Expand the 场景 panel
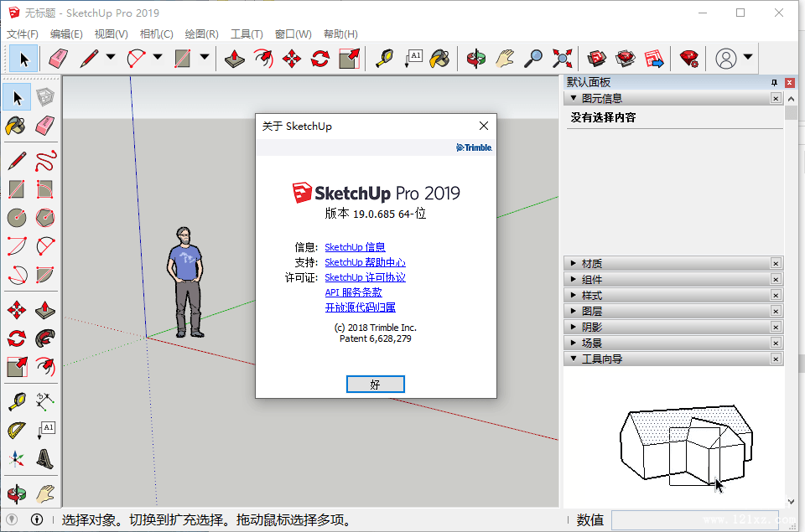The height and width of the screenshot is (532, 805). [574, 343]
